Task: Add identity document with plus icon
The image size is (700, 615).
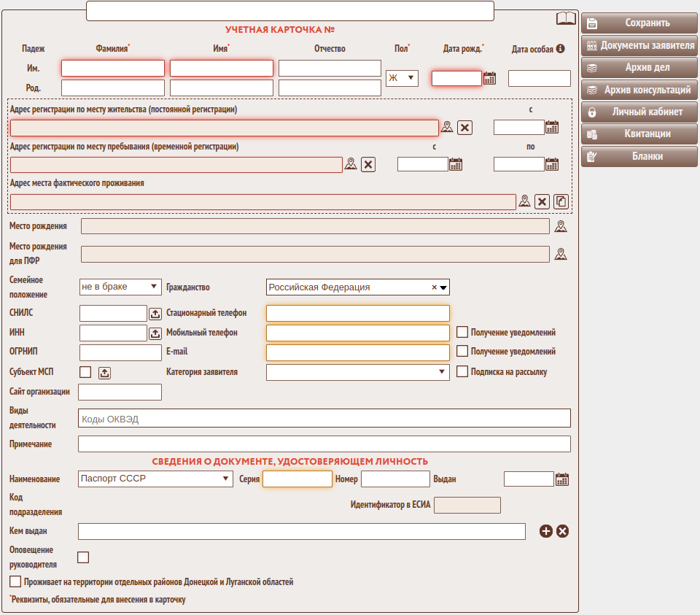Action: point(546,531)
